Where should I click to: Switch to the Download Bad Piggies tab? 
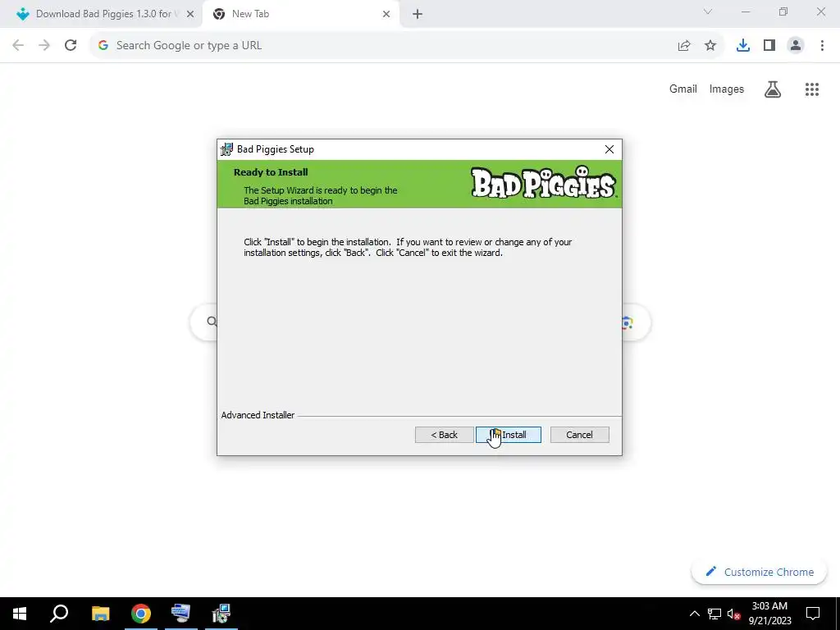click(101, 14)
